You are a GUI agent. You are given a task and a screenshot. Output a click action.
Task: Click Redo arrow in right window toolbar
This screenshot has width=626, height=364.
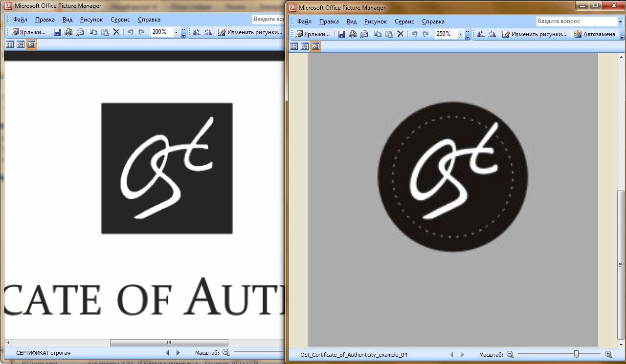point(426,34)
